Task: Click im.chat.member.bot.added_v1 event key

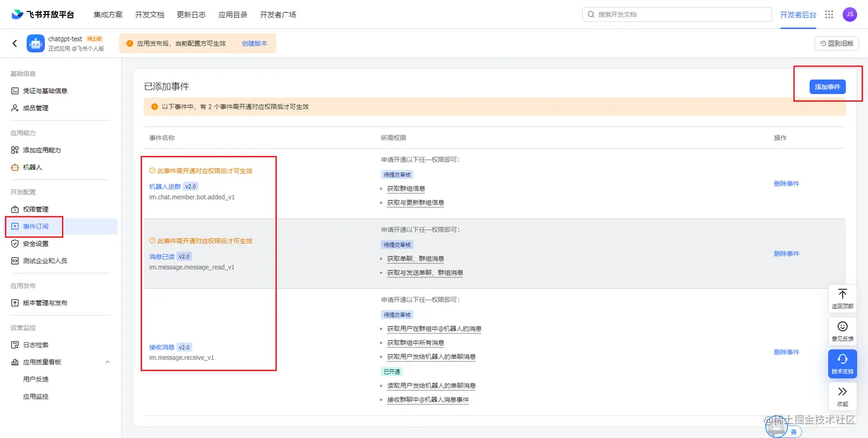Action: click(x=192, y=197)
